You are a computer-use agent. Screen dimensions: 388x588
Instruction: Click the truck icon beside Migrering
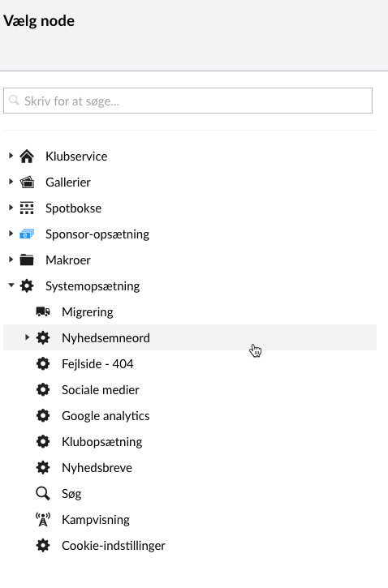coord(43,311)
